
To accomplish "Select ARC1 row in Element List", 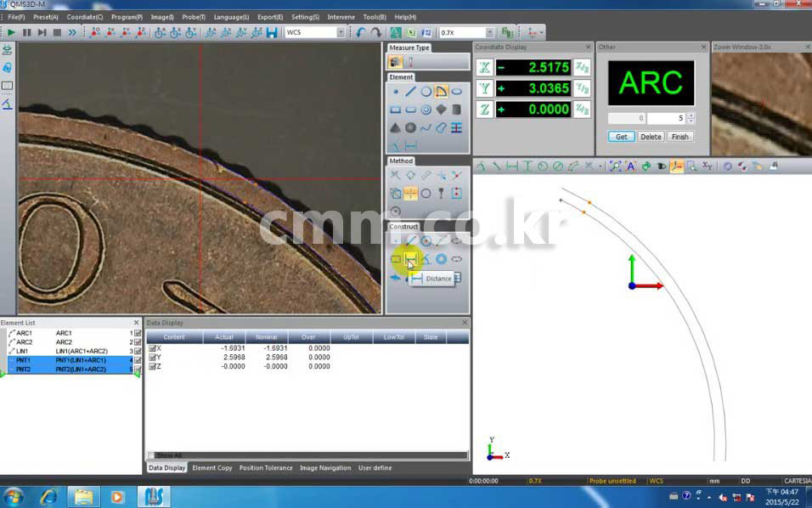I will 70,333.
